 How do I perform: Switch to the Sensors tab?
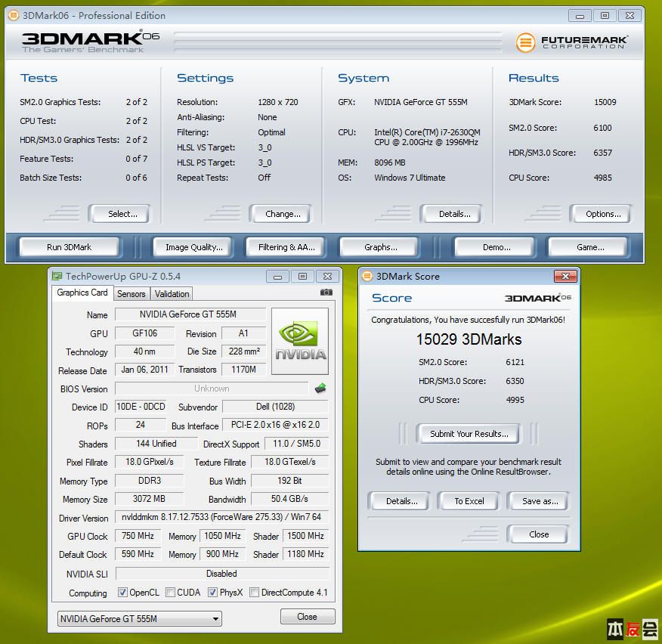coord(131,293)
